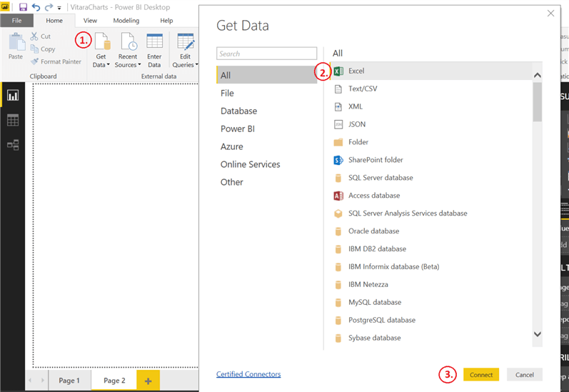Choose the Text/CSV connector
The height and width of the screenshot is (392, 569).
pyautogui.click(x=431, y=89)
